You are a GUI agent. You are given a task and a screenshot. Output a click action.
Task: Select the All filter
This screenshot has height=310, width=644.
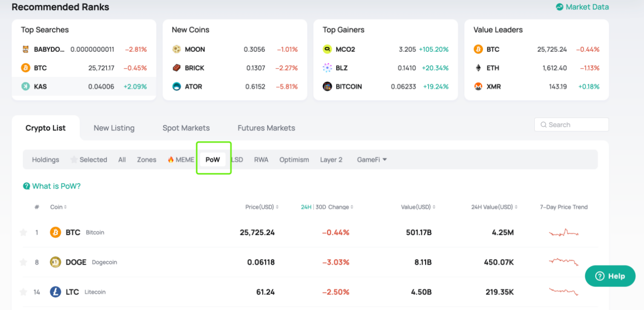point(122,160)
